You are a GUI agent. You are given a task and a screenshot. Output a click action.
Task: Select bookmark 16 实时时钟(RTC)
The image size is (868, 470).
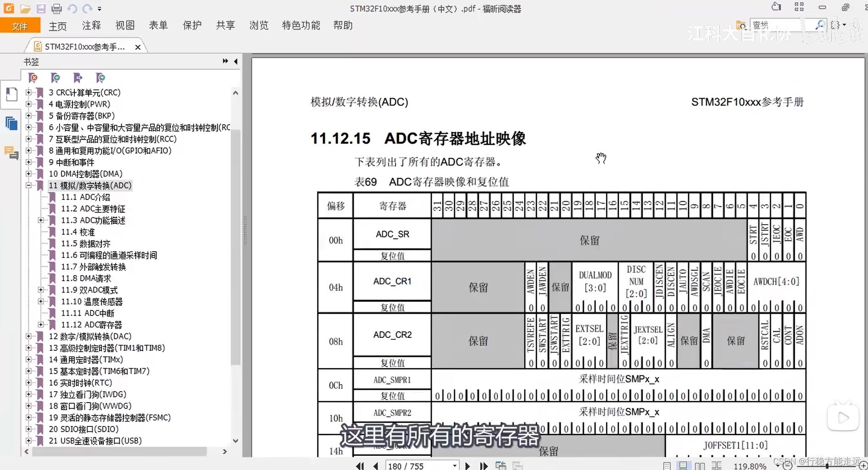[x=80, y=383]
